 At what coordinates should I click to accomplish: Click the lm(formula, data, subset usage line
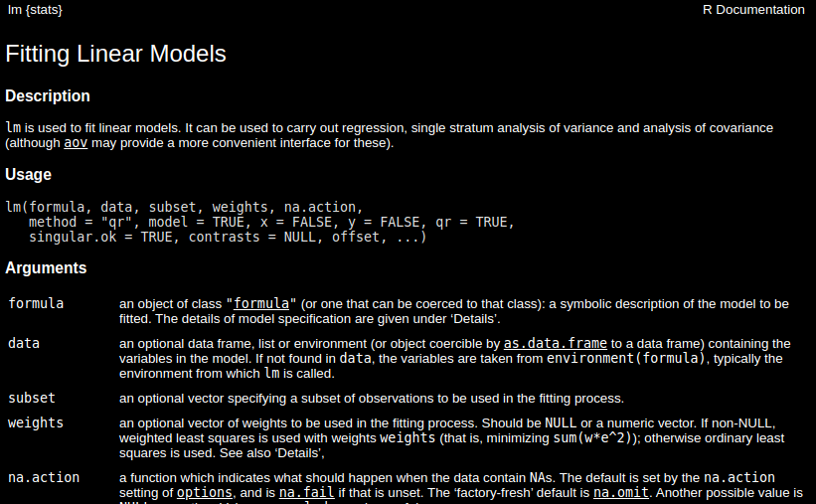(x=184, y=207)
